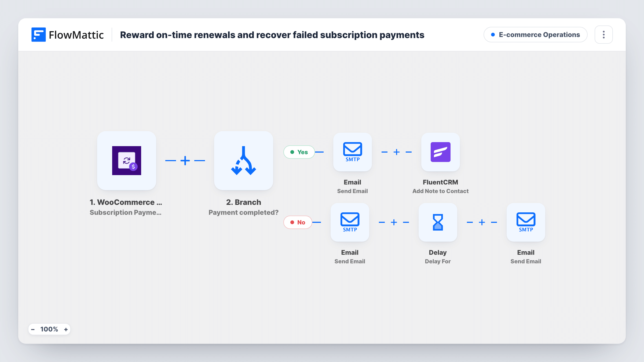Open the Delay hourglass node

pyautogui.click(x=438, y=222)
